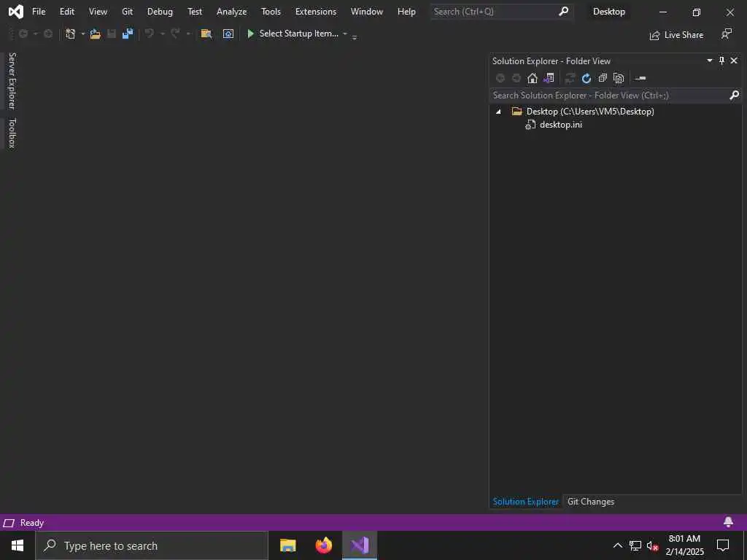Toggle Preview Selected Items icon

click(640, 78)
